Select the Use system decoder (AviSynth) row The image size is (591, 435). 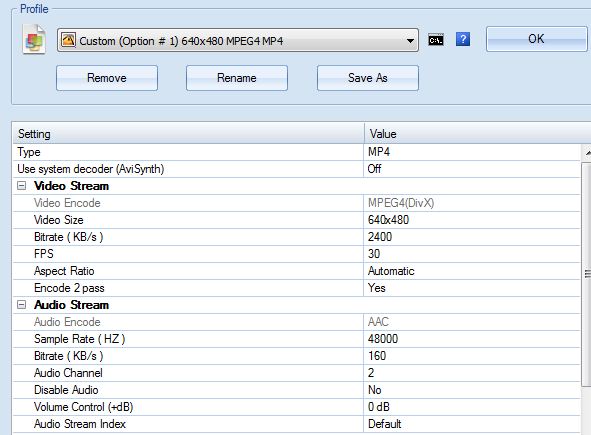[x=296, y=169]
